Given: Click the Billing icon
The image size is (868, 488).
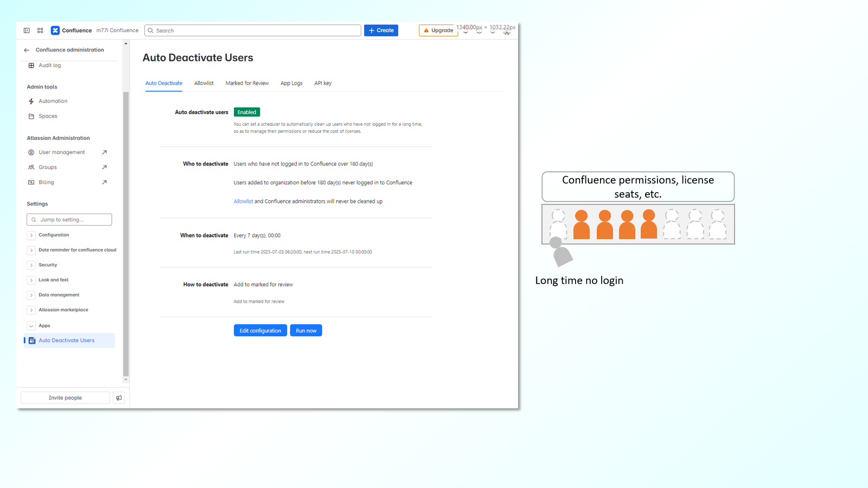Looking at the screenshot, I should point(31,182).
